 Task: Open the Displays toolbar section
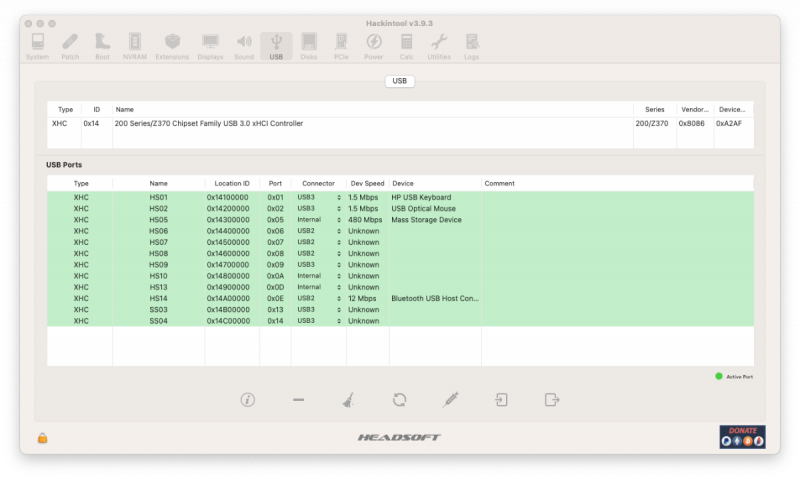(x=210, y=46)
